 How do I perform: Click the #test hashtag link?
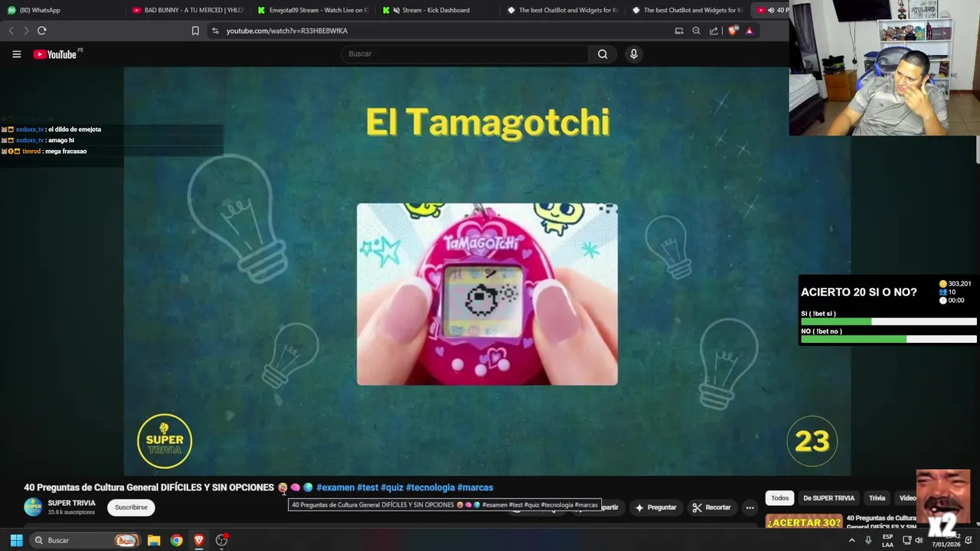pyautogui.click(x=367, y=487)
